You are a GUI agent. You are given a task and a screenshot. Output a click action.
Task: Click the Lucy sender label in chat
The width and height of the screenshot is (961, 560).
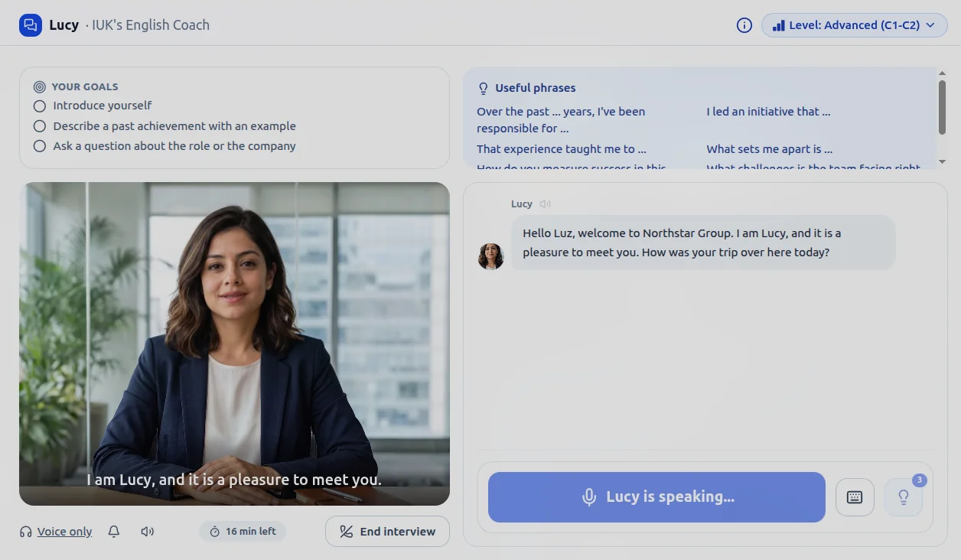(x=522, y=204)
